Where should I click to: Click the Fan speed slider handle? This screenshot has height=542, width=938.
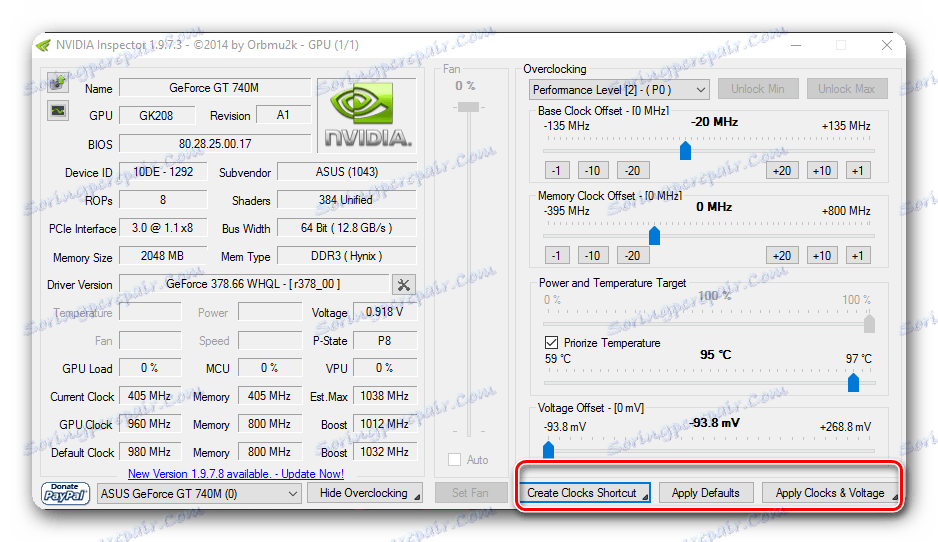point(468,107)
